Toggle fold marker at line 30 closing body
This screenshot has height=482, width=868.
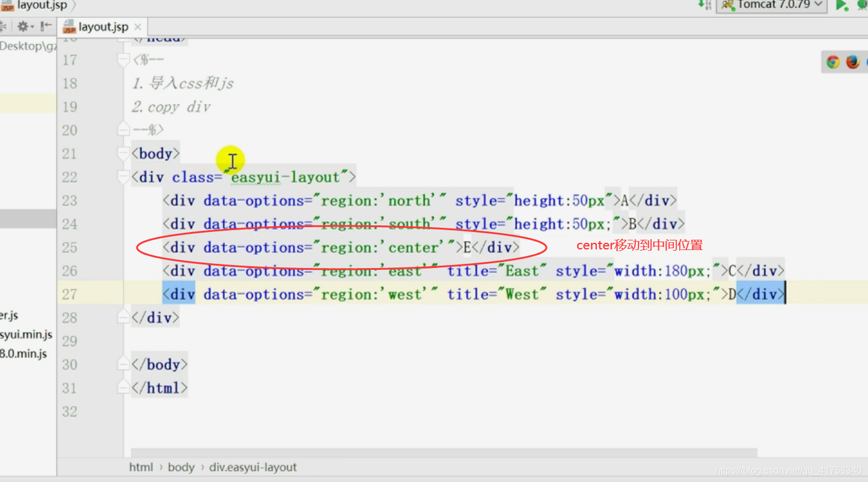tap(124, 364)
